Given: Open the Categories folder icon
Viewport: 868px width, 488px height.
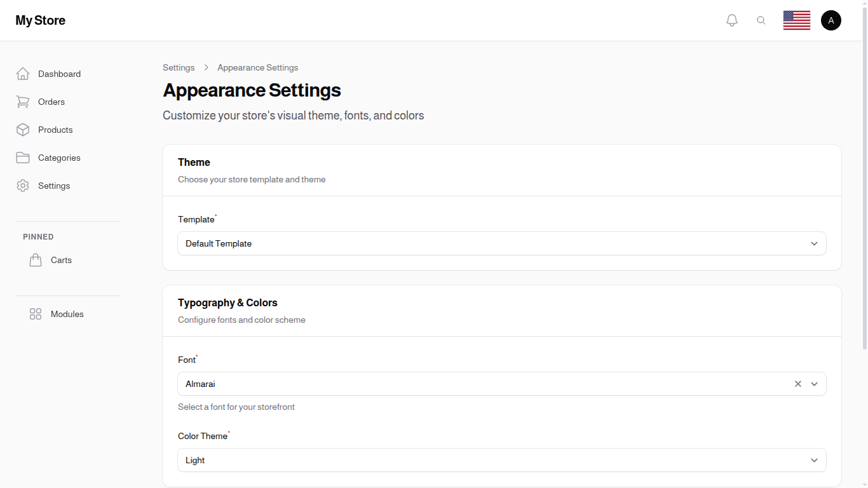Looking at the screenshot, I should click(23, 158).
